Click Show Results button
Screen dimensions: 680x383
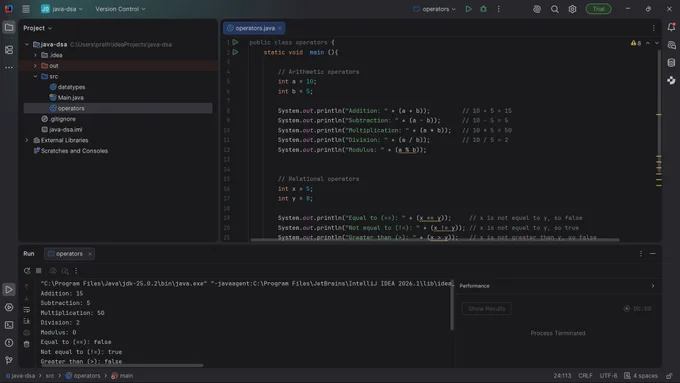pyautogui.click(x=487, y=308)
